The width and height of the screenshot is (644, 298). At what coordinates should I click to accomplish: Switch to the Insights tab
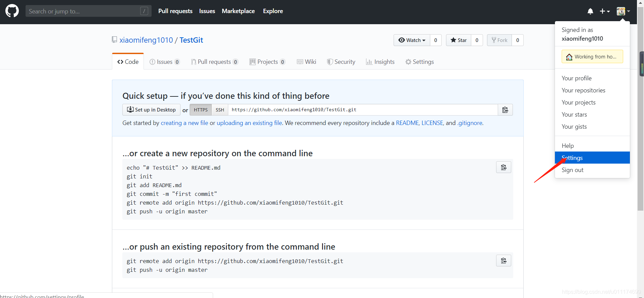pos(380,62)
